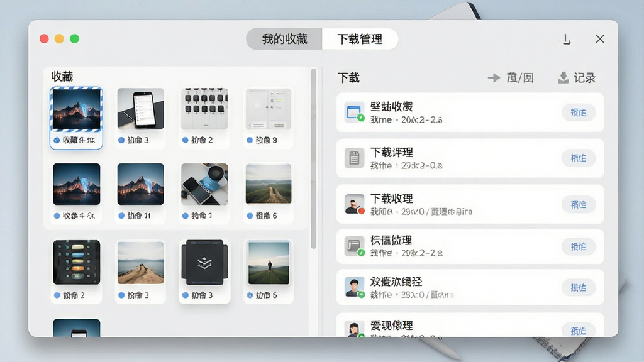The height and width of the screenshot is (362, 644).
Task: Click the 下载 panel heading
Action: click(348, 77)
